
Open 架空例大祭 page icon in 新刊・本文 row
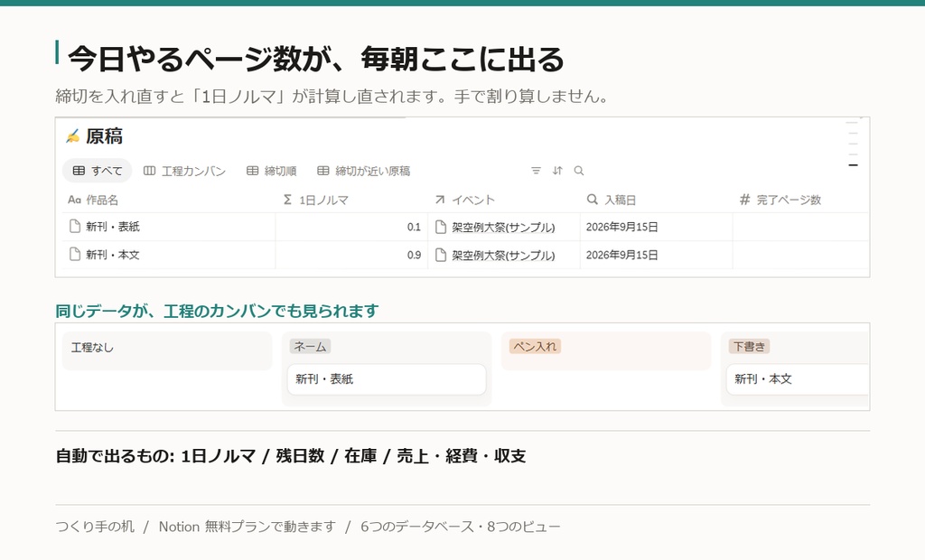click(x=440, y=255)
